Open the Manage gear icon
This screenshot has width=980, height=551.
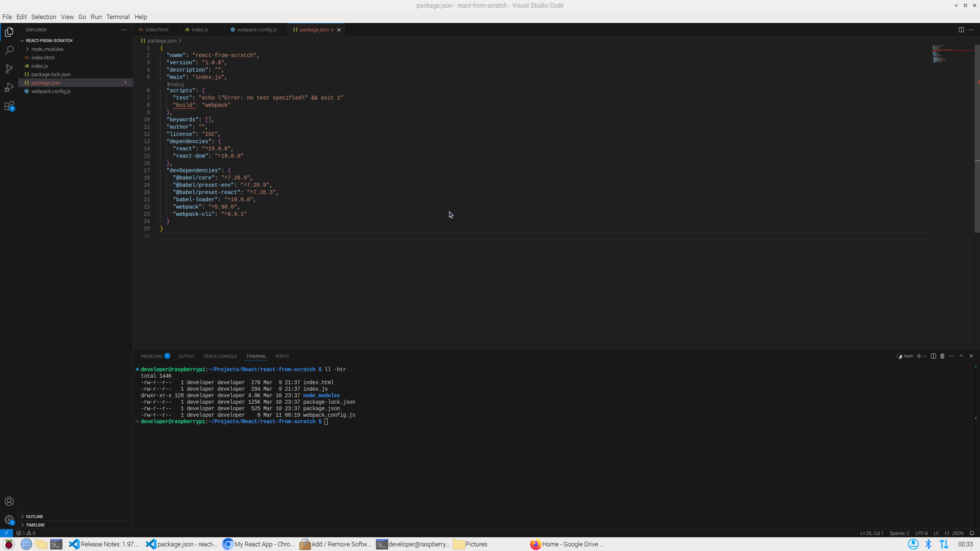tap(9, 520)
